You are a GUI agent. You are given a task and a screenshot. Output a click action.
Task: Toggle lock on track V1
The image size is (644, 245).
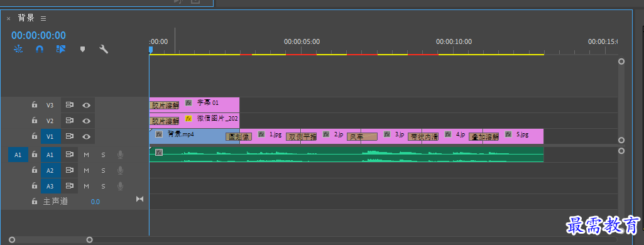[x=35, y=136]
